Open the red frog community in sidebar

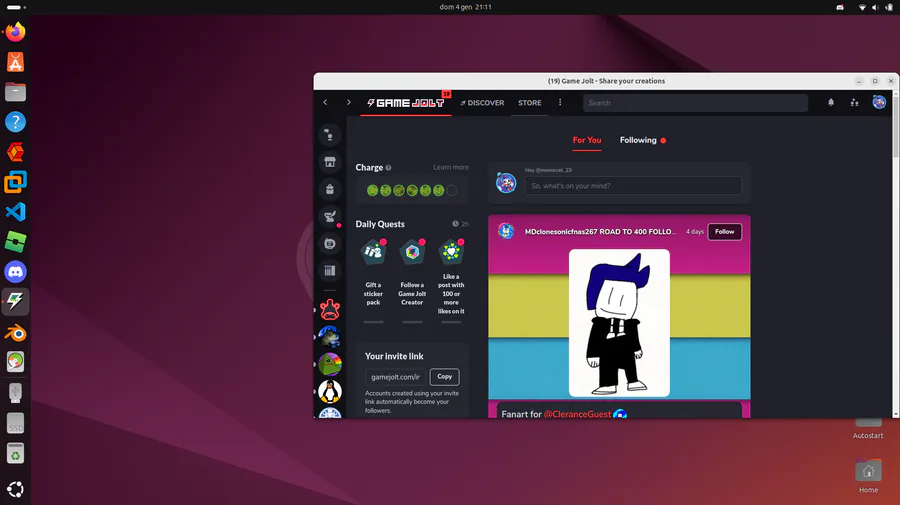[x=330, y=309]
